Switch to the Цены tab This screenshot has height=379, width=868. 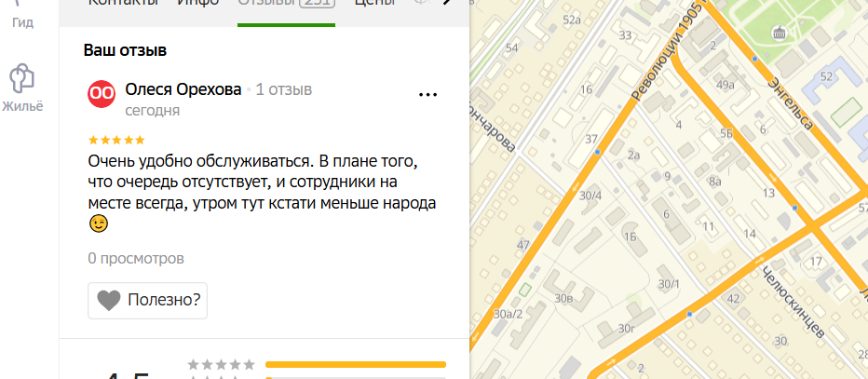pos(374,3)
